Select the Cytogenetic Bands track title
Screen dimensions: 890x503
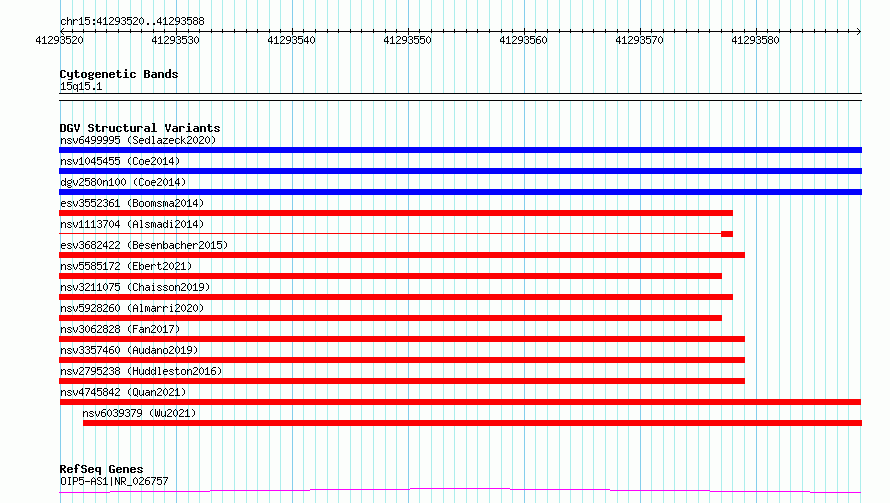(x=119, y=74)
